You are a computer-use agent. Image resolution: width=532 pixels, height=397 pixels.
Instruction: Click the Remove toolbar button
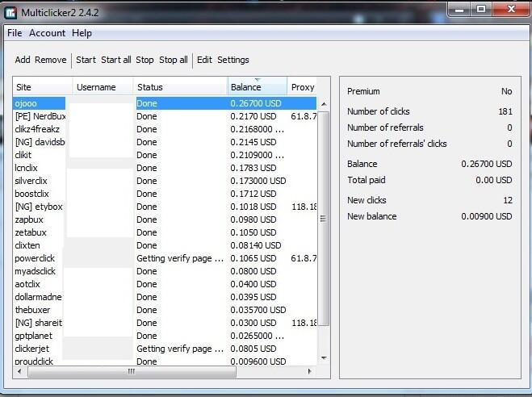[51, 60]
